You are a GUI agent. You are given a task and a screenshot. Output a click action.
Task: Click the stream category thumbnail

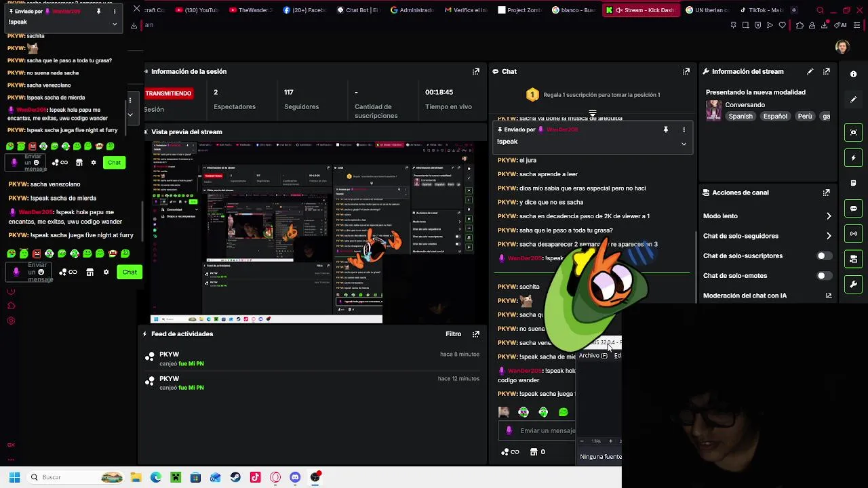point(713,110)
